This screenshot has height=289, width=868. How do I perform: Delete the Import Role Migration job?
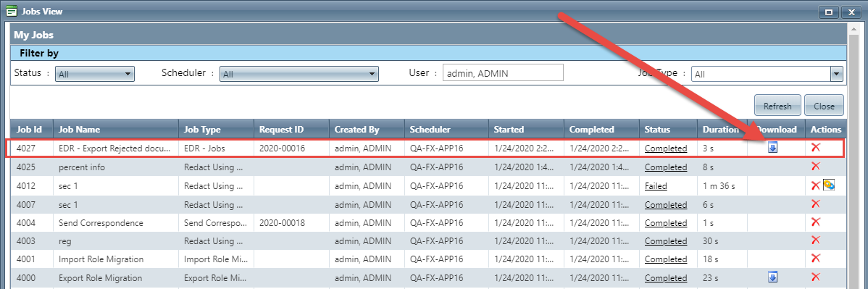[x=815, y=258]
